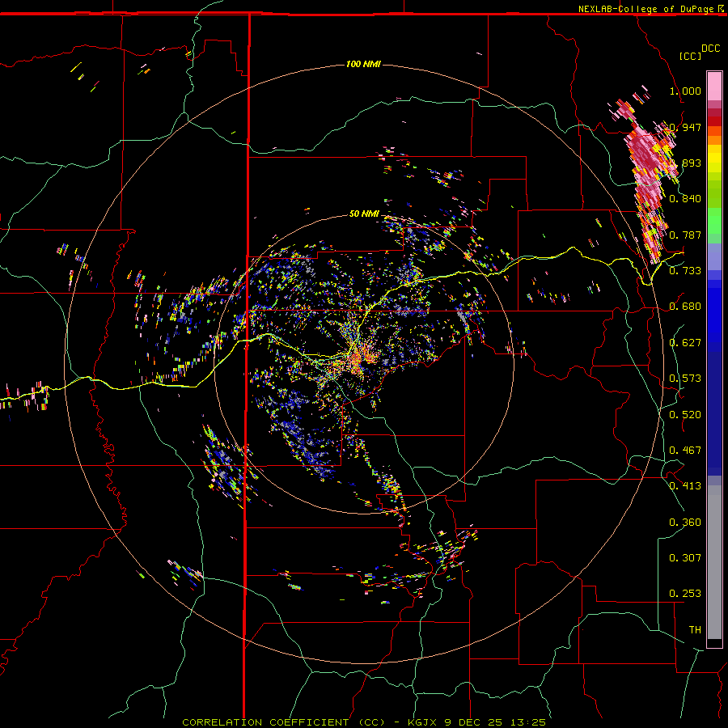Select the 0.947 scale value
Image resolution: width=728 pixels, height=728 pixels.
coord(685,127)
